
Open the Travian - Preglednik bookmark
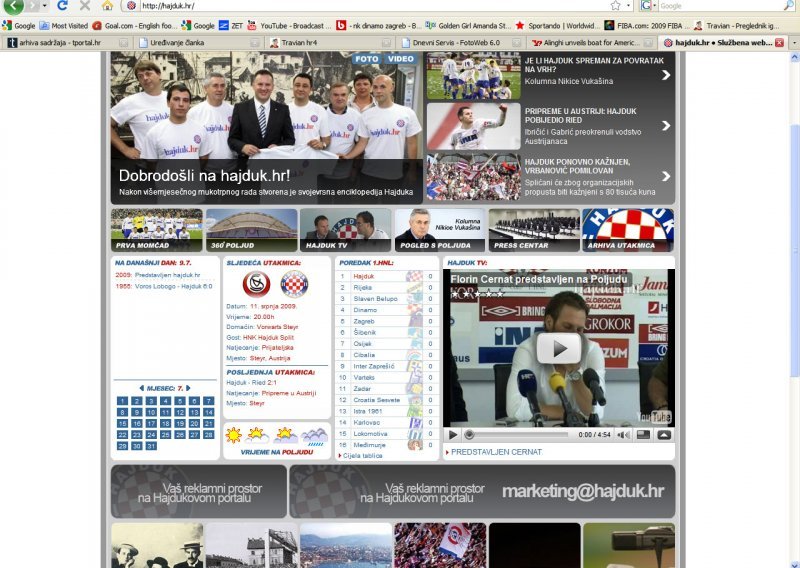point(736,26)
